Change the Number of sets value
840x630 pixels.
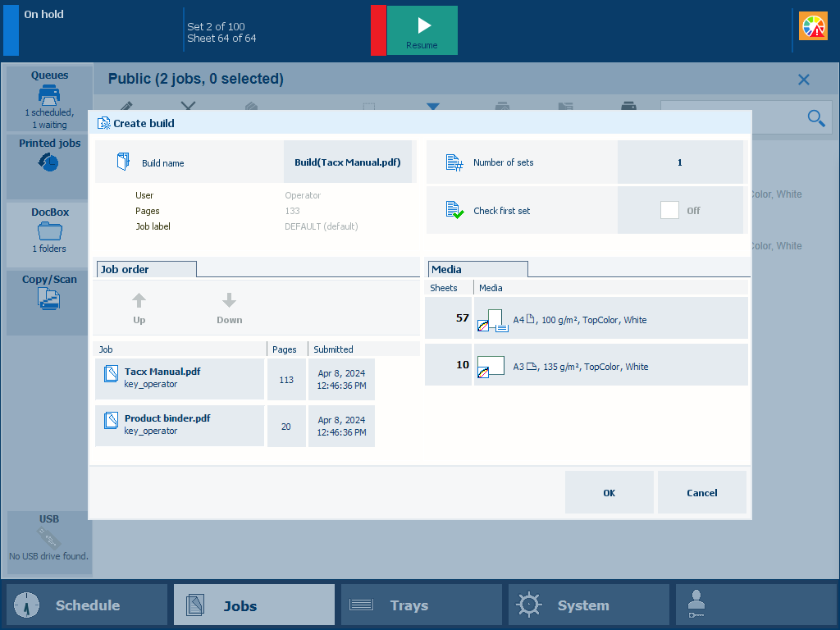tap(679, 162)
